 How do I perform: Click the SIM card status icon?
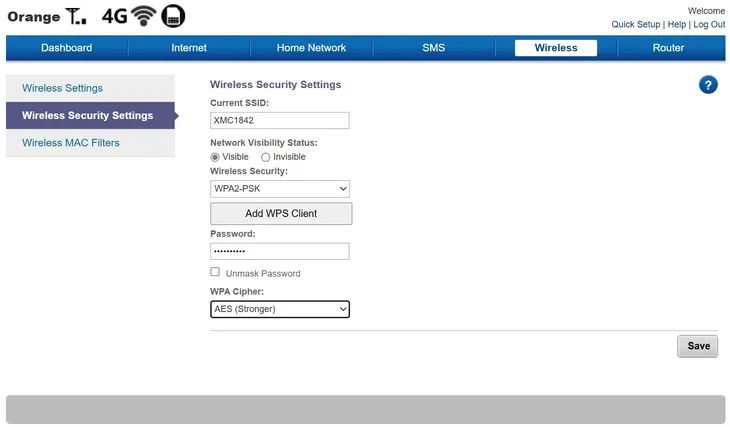(173, 16)
